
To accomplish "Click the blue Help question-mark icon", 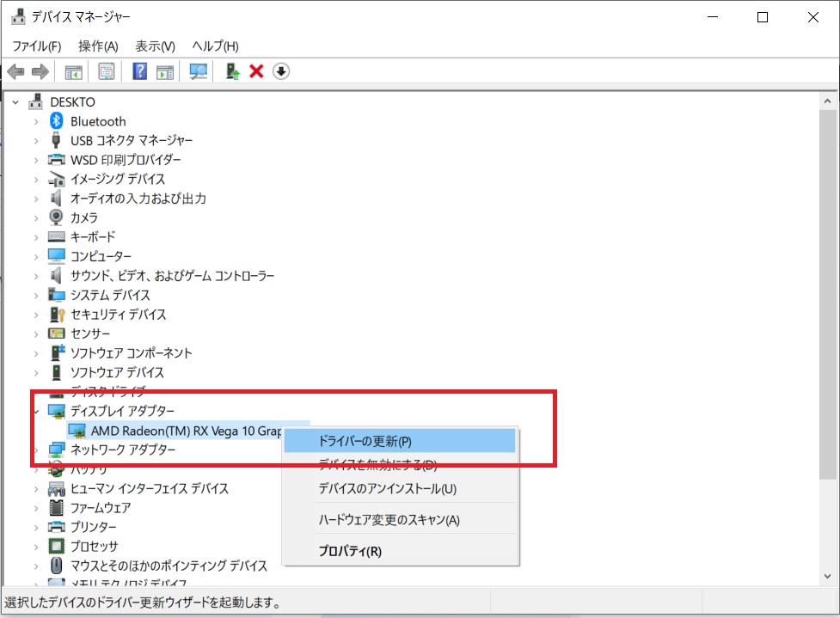I will click(x=139, y=71).
